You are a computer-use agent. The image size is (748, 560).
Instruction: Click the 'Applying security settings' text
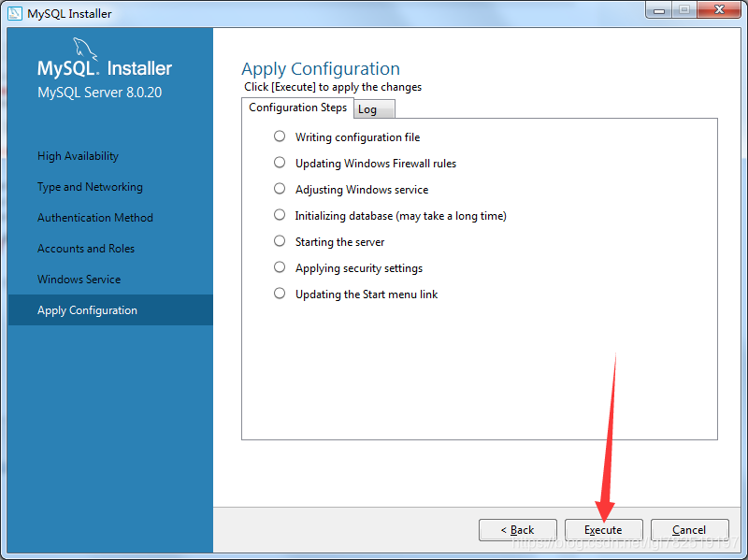[359, 268]
